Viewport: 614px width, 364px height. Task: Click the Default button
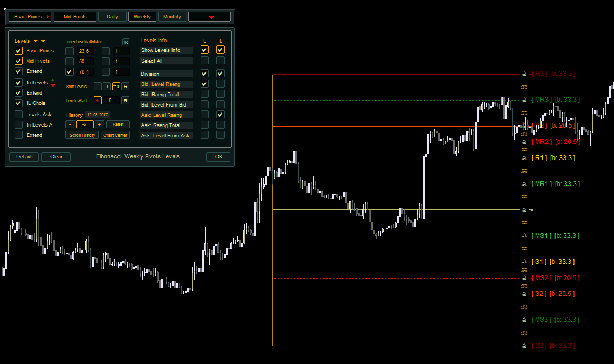[x=24, y=157]
